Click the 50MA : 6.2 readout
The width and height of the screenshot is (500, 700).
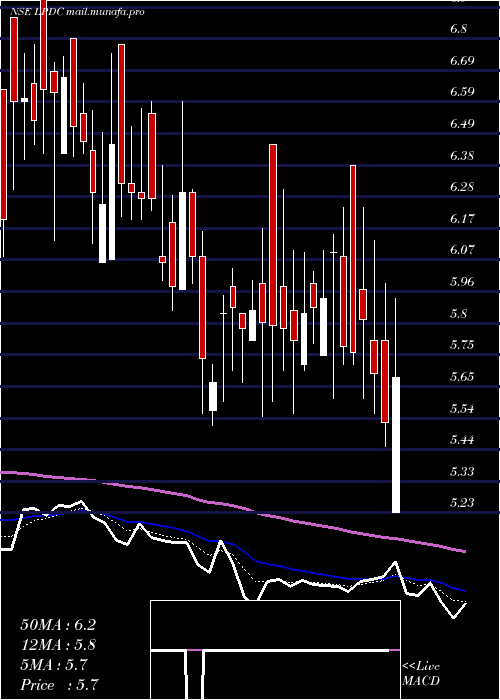click(58, 624)
